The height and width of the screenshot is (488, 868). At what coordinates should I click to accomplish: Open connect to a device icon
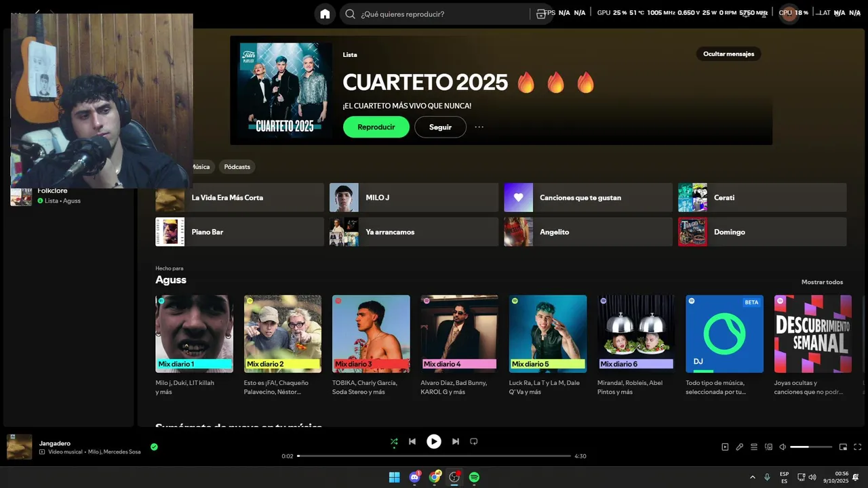click(768, 447)
